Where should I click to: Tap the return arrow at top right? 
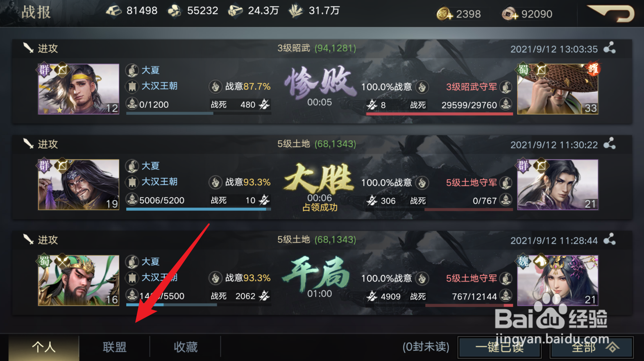[x=611, y=14]
